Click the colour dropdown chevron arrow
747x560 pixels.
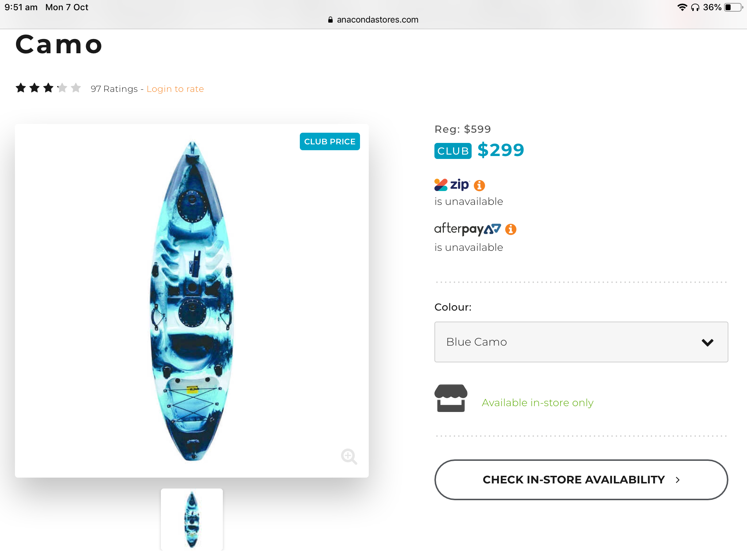point(707,342)
